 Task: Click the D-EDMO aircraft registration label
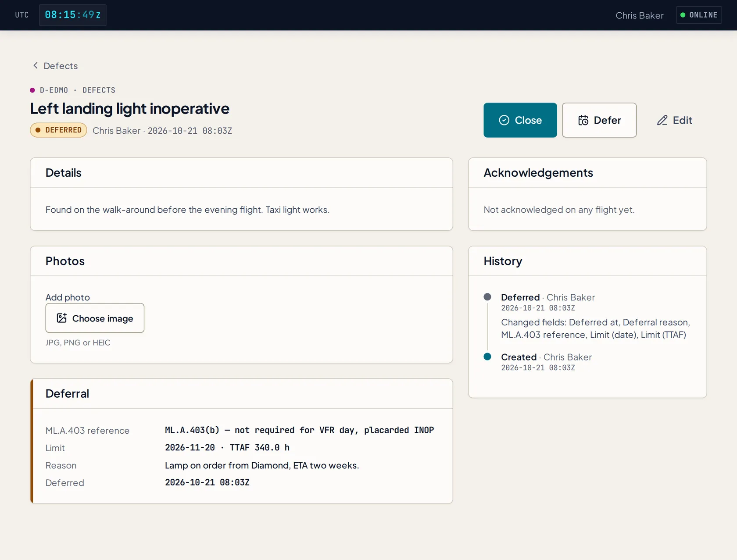point(54,90)
